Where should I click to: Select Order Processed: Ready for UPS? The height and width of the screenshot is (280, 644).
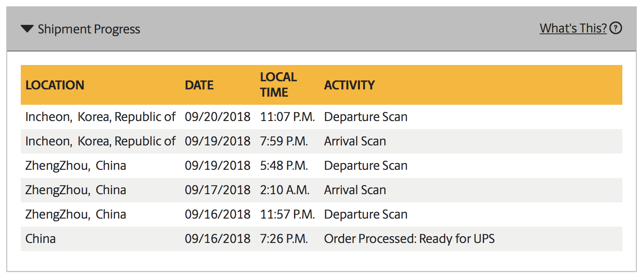point(410,239)
